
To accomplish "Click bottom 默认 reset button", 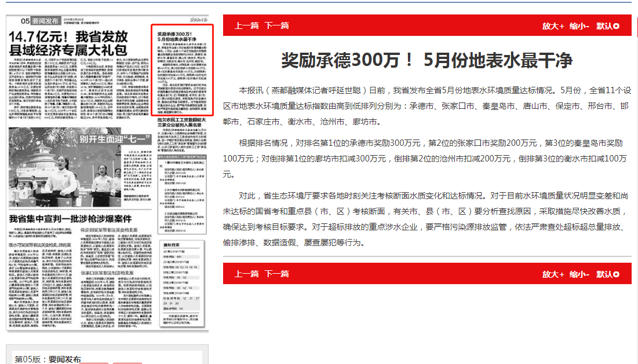I will 607,274.
